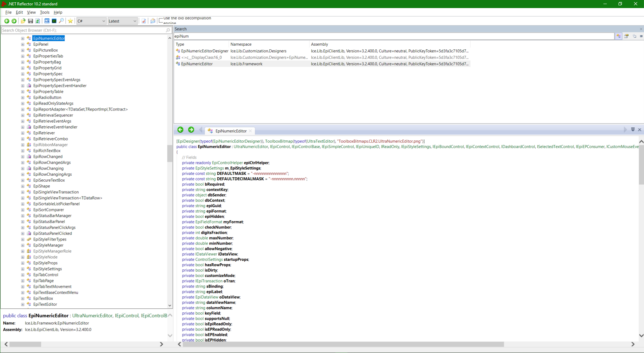Viewport: 644px width, 353px height.
Task: Click the magnifying glass Search toolbar icon
Action: tap(61, 21)
